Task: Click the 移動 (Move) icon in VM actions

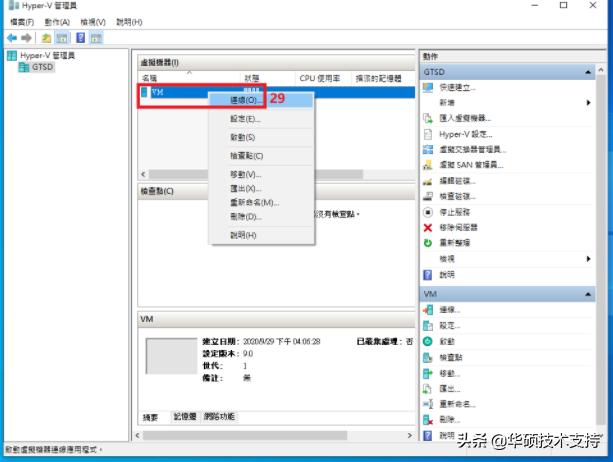Action: (428, 373)
